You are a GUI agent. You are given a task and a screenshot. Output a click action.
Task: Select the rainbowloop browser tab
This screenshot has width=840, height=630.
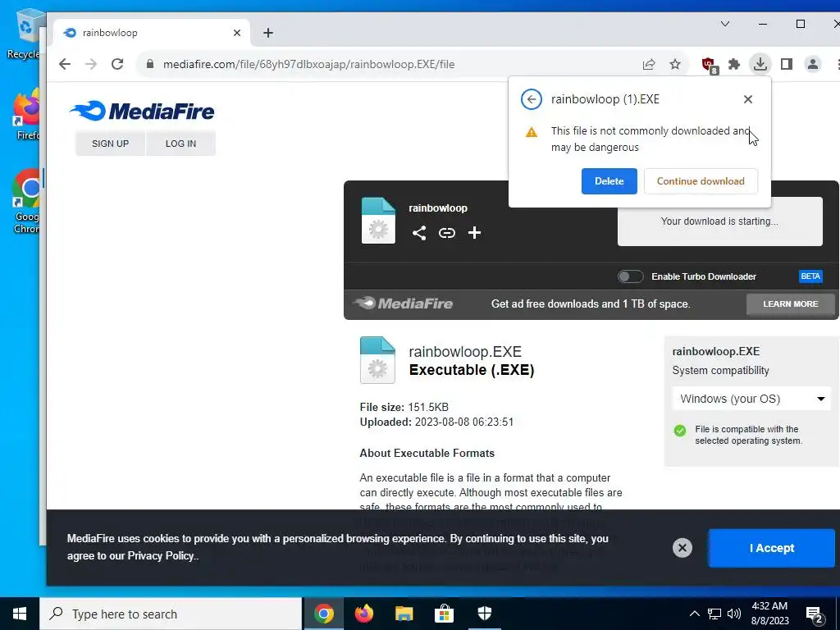click(x=152, y=33)
